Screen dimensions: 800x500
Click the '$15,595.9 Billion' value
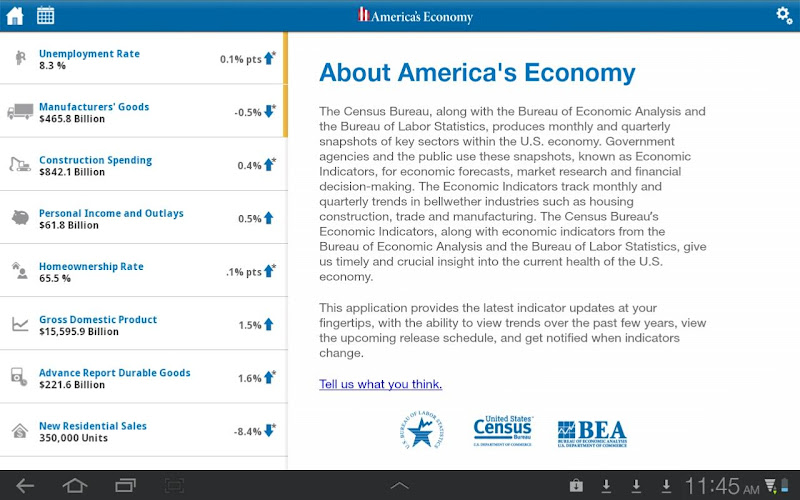coord(79,332)
